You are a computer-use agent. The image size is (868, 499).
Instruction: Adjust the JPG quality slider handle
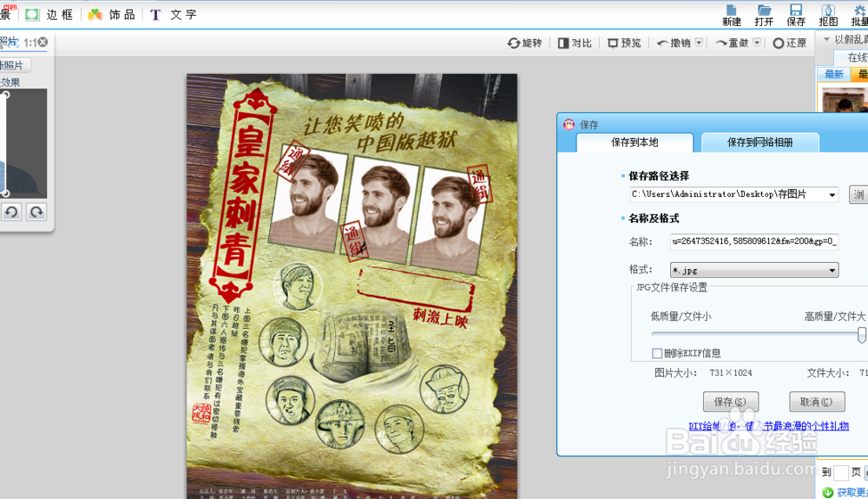[x=861, y=334]
